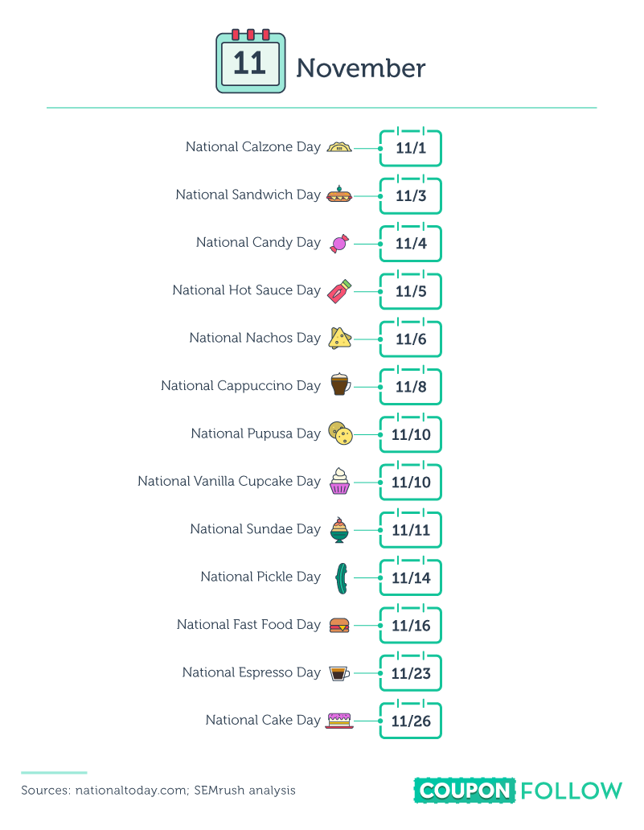The width and height of the screenshot is (644, 830).
Task: Select the 11/1 date box
Action: click(411, 149)
